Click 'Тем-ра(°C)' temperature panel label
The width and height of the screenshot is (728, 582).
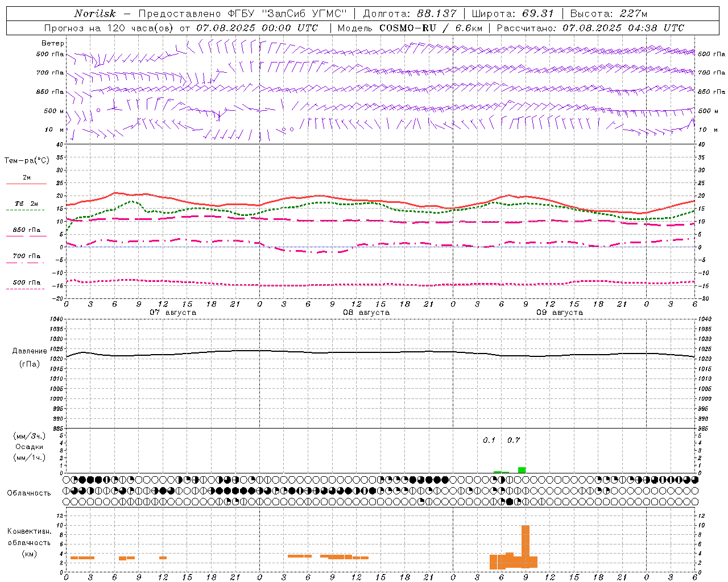click(x=27, y=161)
